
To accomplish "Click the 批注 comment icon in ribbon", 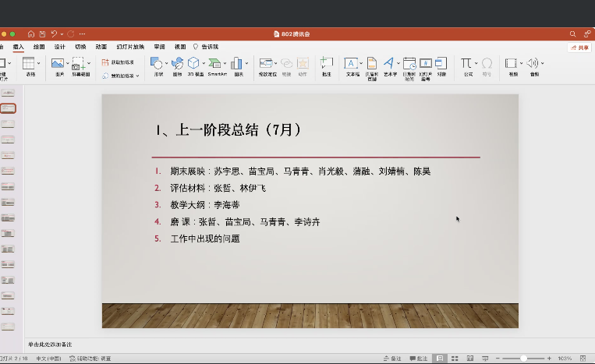I will [327, 64].
